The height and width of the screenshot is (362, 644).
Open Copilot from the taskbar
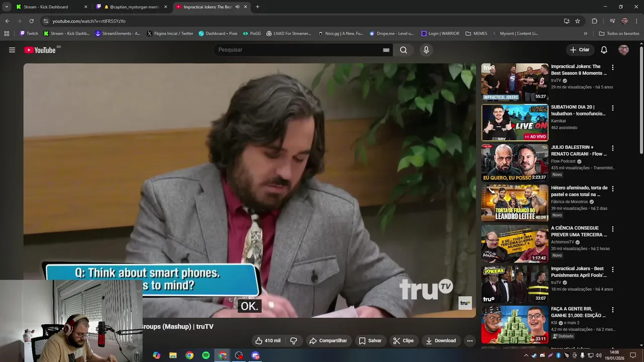pos(156,355)
